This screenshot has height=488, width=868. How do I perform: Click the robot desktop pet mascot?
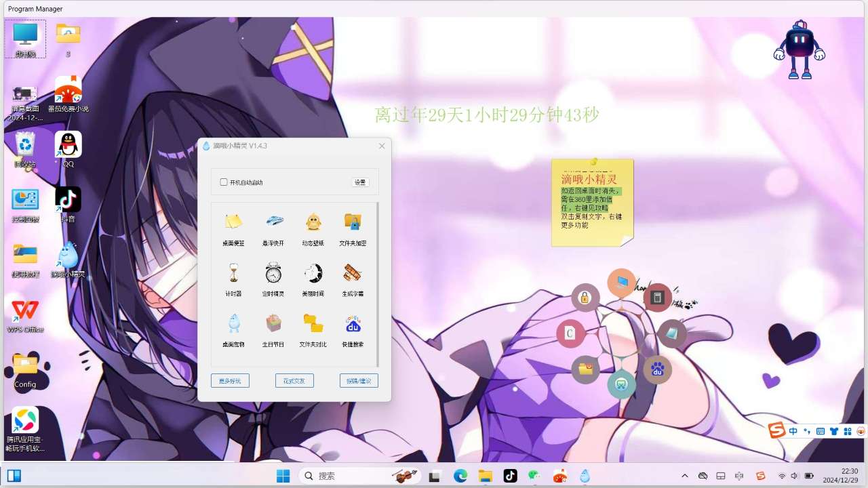point(800,49)
